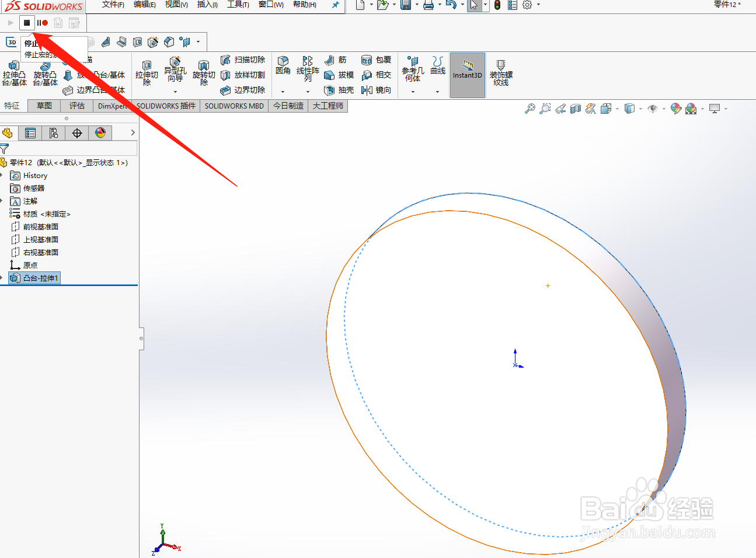756x558 pixels.
Task: Expand the manager panel tabs chevron
Action: click(x=133, y=133)
